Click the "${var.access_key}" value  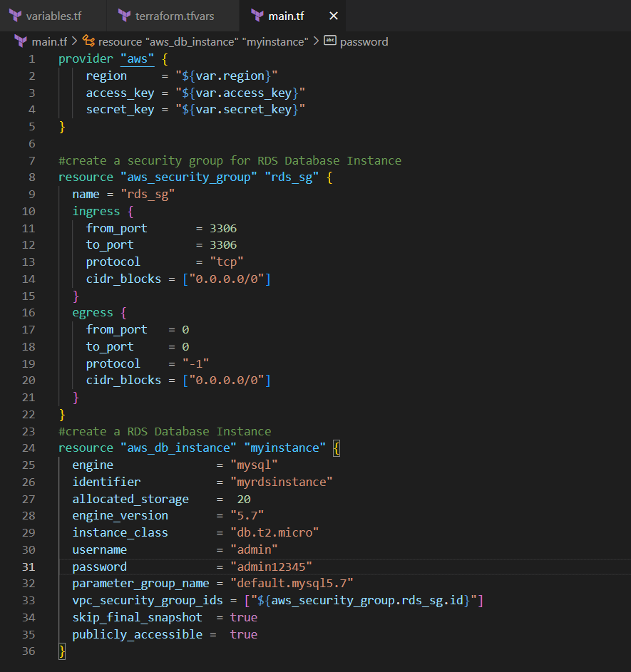pyautogui.click(x=240, y=93)
